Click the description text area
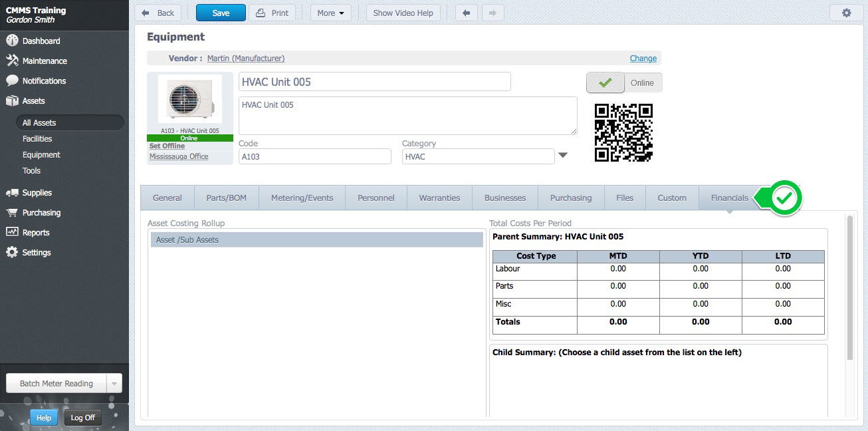868x431 pixels. 408,116
